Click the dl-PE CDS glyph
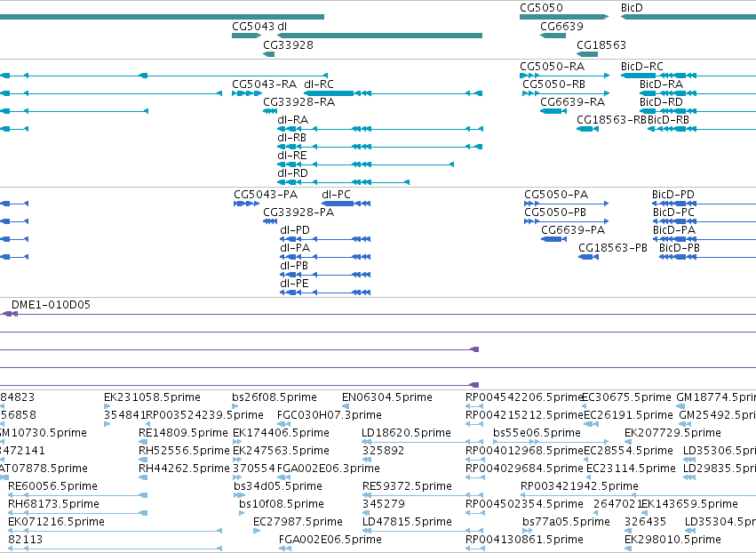The height and width of the screenshot is (553, 756). pyautogui.click(x=325, y=293)
